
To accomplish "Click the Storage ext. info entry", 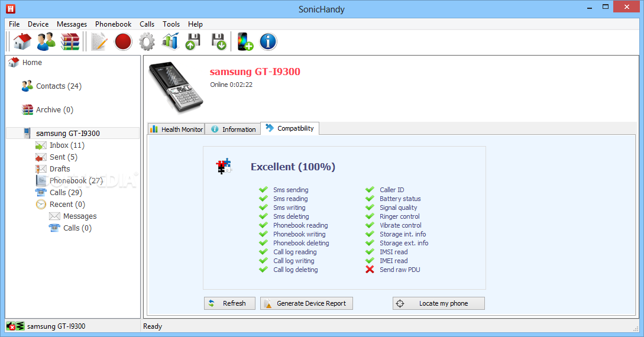I will pyautogui.click(x=404, y=243).
